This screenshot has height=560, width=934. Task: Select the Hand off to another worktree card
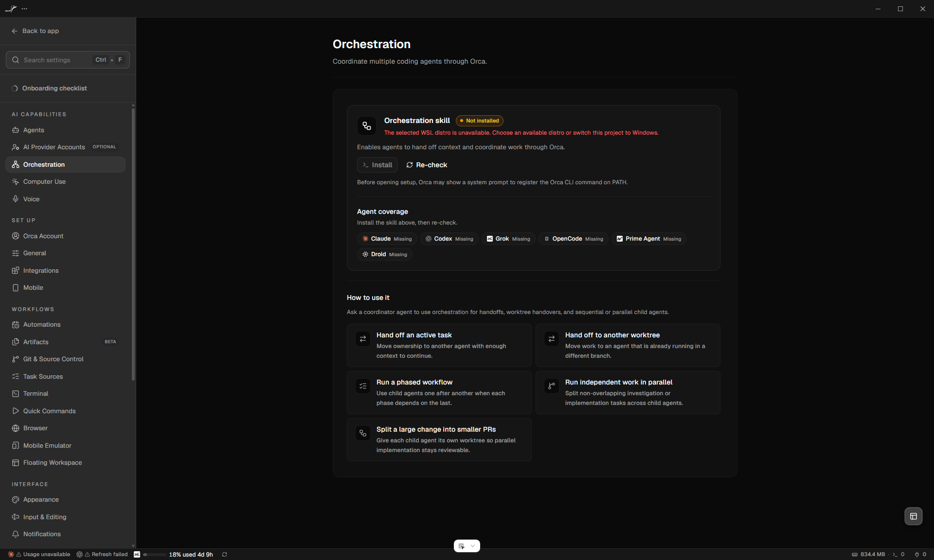628,346
